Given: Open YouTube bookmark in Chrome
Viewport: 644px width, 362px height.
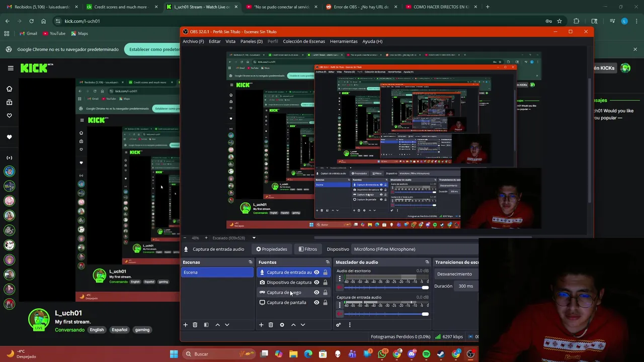Looking at the screenshot, I should coord(54,33).
